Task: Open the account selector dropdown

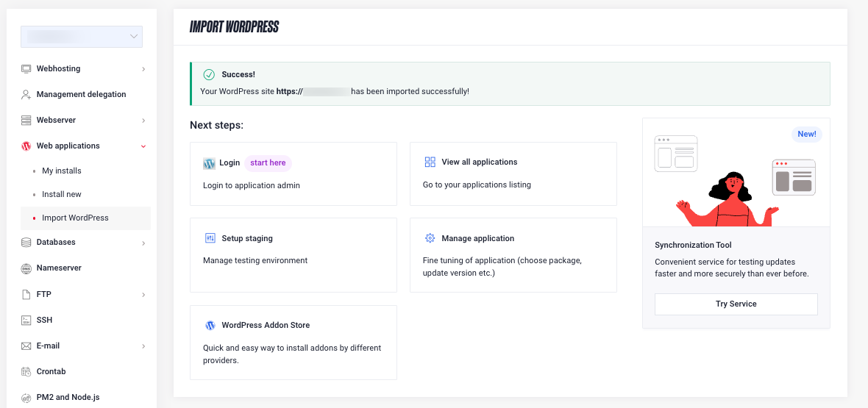Action: pos(82,37)
